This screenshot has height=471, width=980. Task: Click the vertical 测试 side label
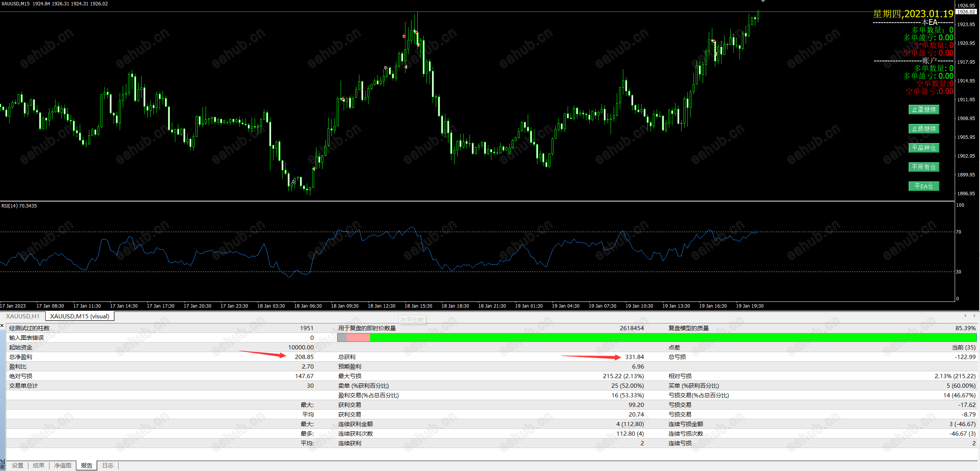click(x=3, y=465)
